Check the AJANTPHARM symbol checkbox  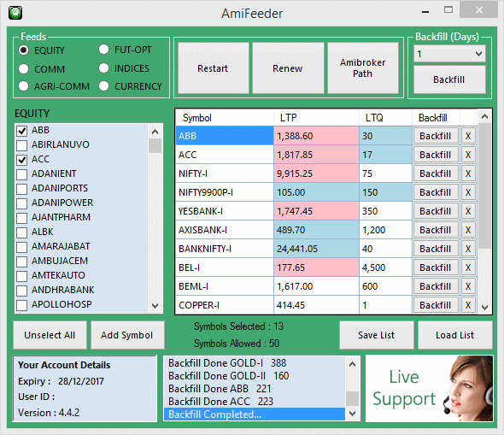22,218
